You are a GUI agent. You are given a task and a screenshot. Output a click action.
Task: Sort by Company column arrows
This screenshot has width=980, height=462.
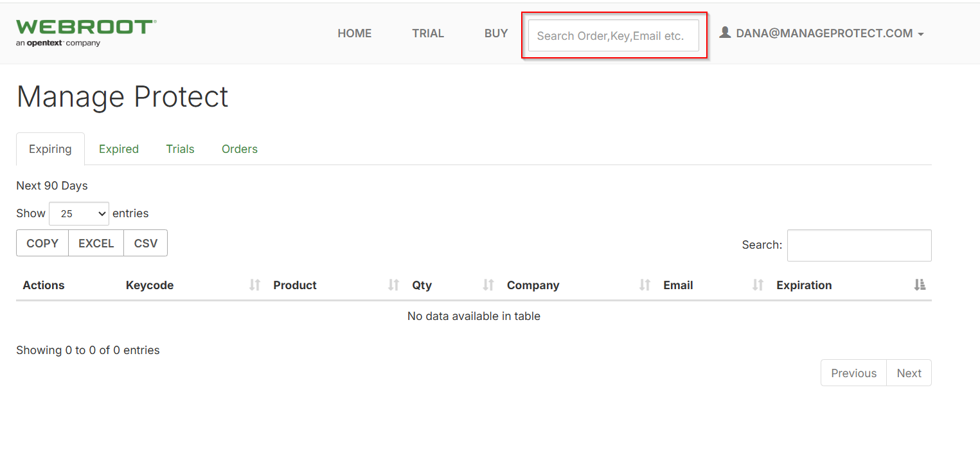click(645, 285)
